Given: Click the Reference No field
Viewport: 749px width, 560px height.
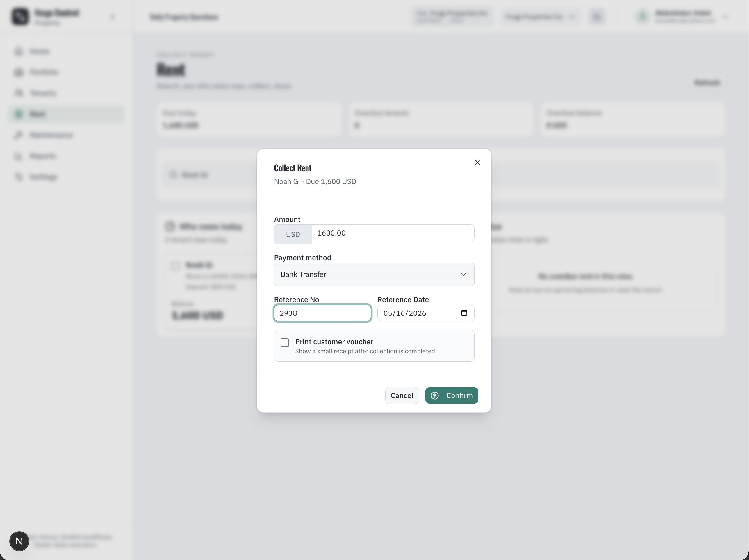Looking at the screenshot, I should 322,313.
